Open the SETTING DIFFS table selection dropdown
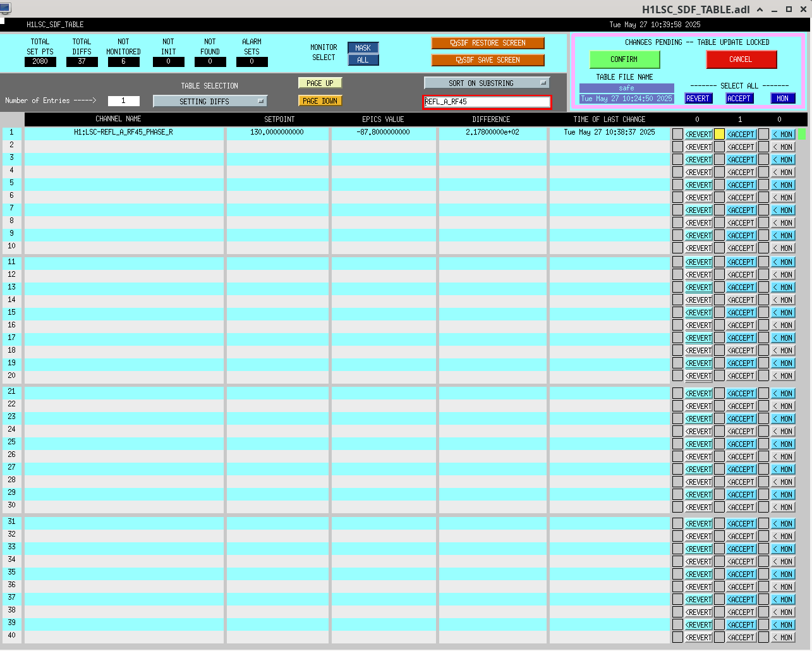Viewport: 812px width, 651px height. [210, 101]
